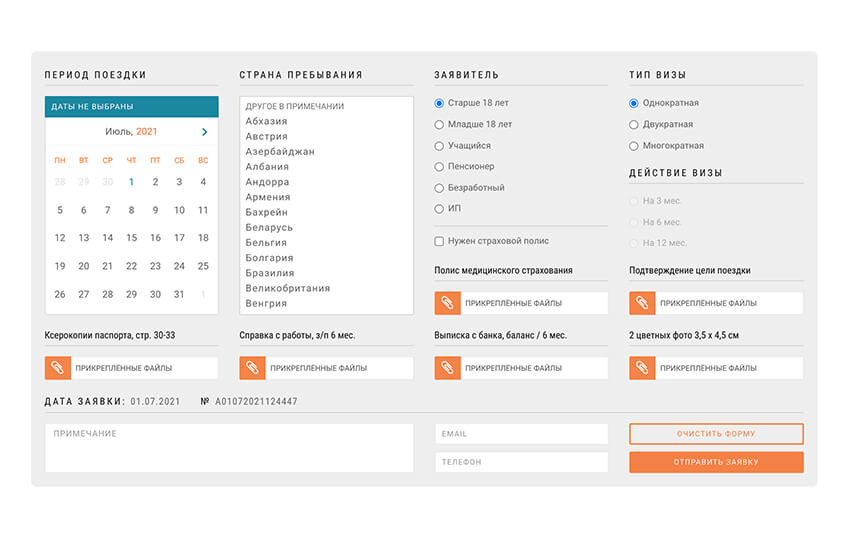
Task: Select the 'Младше 18 лет' applicant option
Action: point(439,125)
